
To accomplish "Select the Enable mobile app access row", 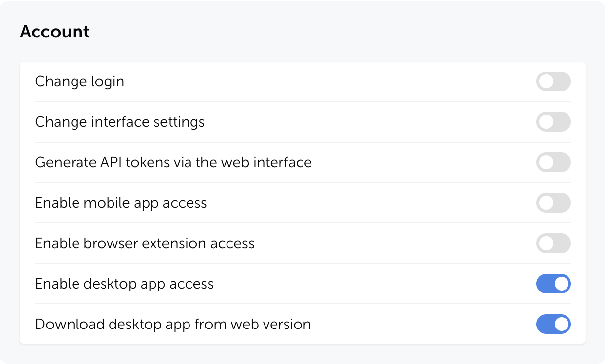I will (x=121, y=203).
